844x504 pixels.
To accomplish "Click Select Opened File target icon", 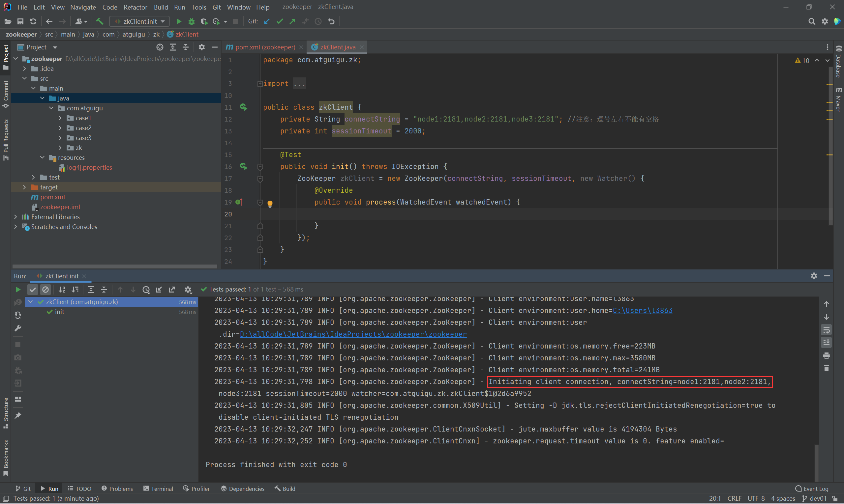I will point(160,47).
